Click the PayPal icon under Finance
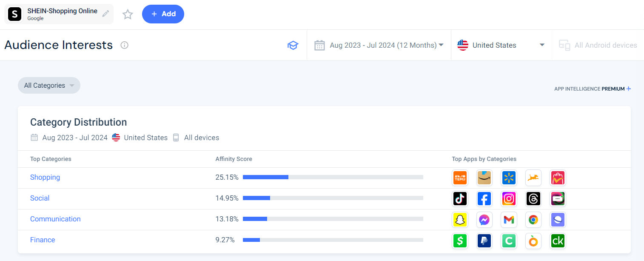 (484, 241)
